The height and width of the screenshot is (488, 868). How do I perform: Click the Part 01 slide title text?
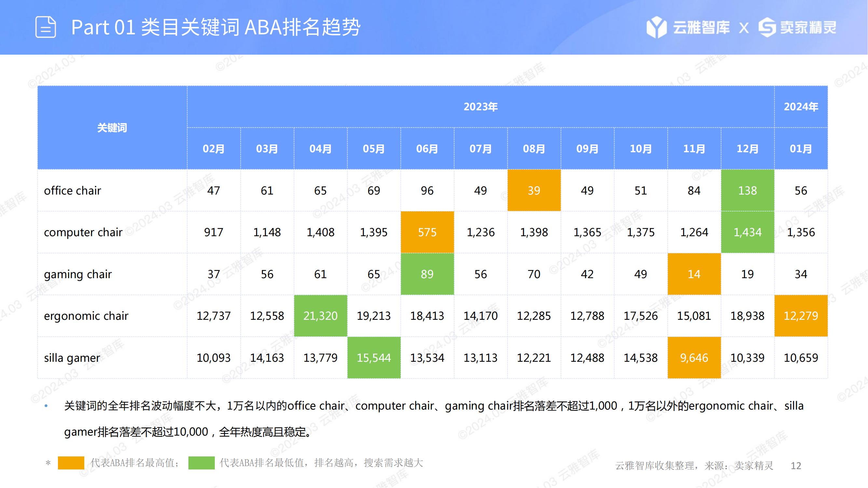pyautogui.click(x=216, y=27)
